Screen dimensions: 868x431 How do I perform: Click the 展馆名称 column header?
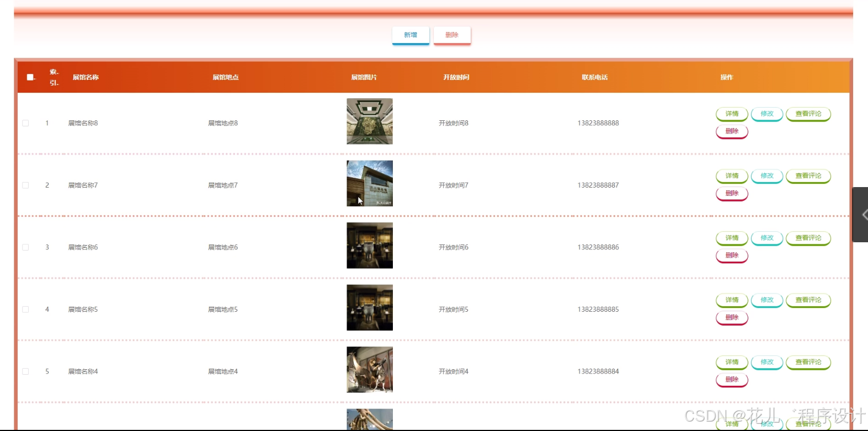[x=86, y=77]
